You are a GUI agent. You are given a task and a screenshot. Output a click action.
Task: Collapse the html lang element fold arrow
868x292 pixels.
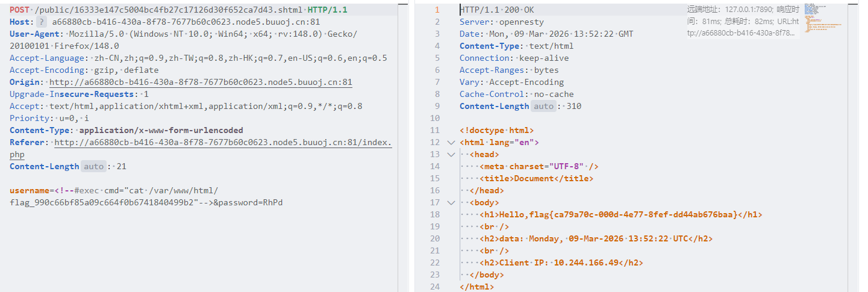[451, 143]
